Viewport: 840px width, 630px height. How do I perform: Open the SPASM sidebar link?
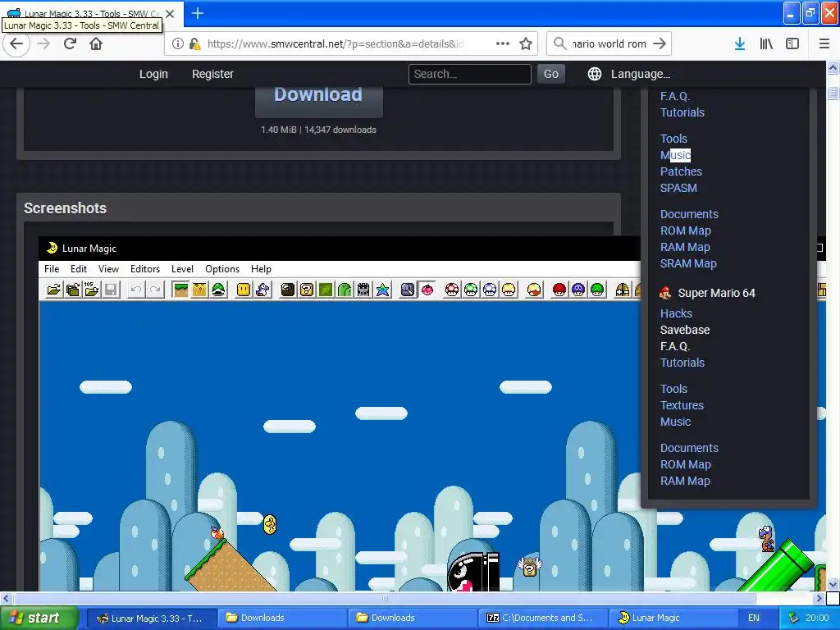pos(678,188)
